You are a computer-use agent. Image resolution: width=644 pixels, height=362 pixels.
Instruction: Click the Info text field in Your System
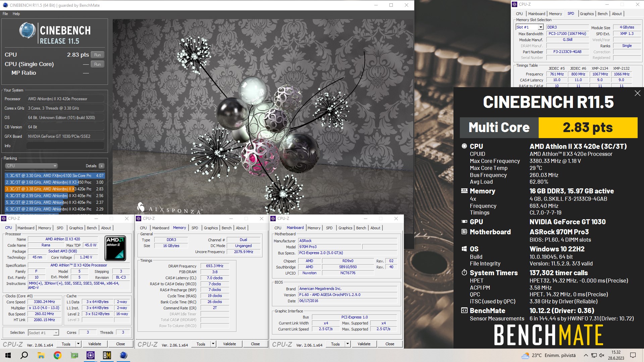click(65, 146)
